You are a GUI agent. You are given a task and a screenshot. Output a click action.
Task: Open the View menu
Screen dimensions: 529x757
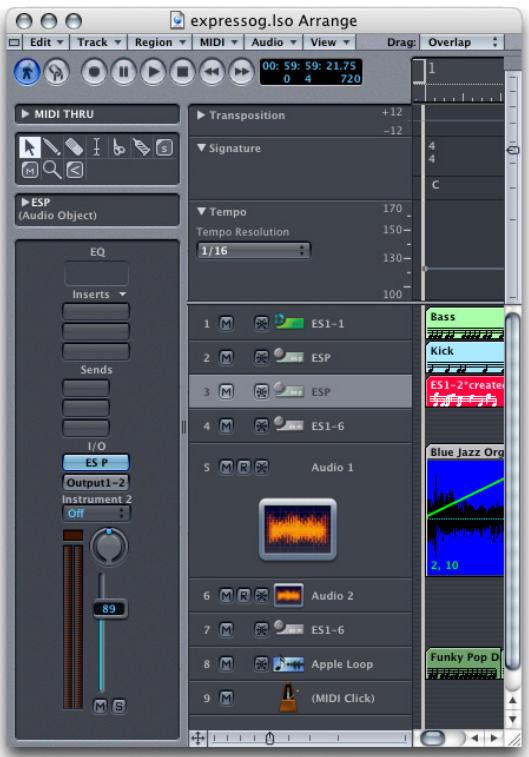point(329,42)
